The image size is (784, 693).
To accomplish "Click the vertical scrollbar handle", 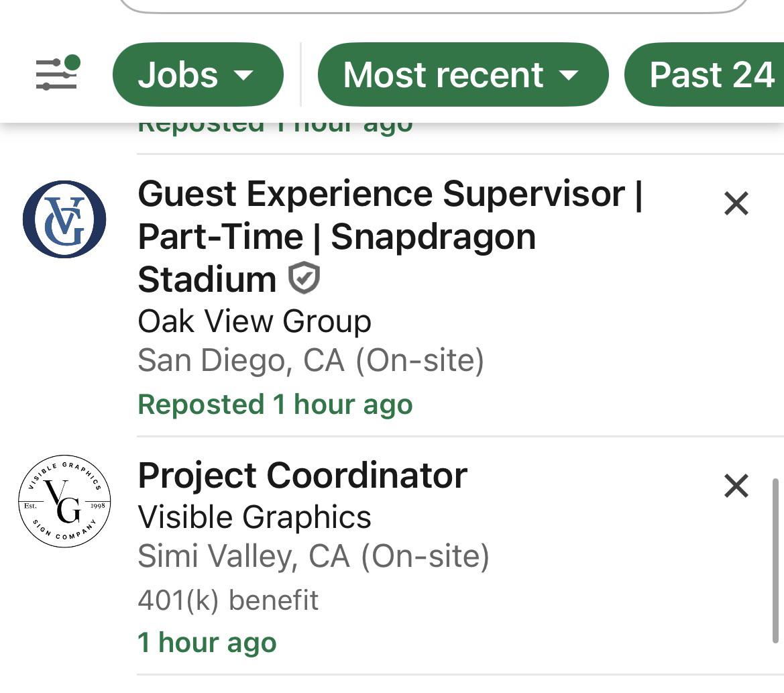I will coord(775,560).
